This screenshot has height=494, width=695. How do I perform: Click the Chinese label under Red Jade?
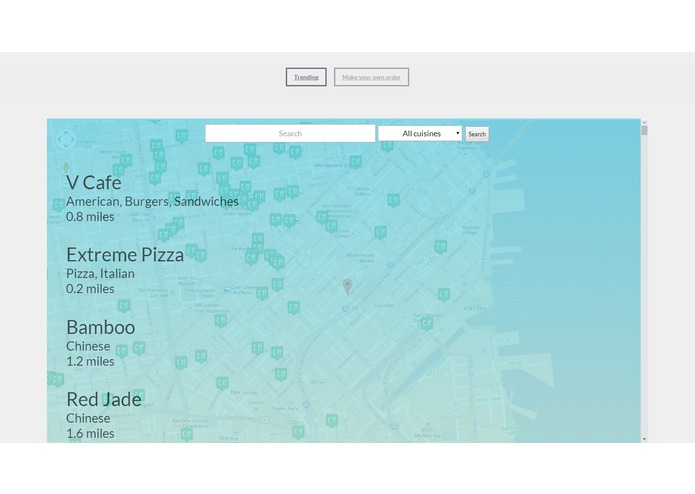click(88, 418)
